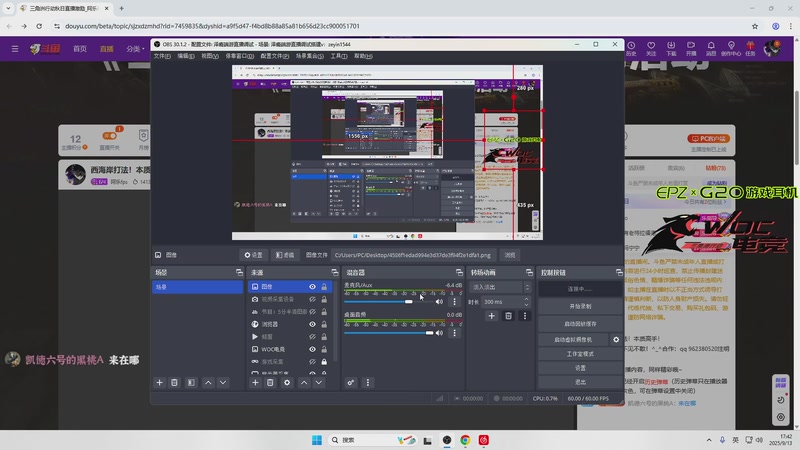Remove the selected scene using Scenes panel trash icon
Screen dimensions: 800x450
tap(174, 383)
